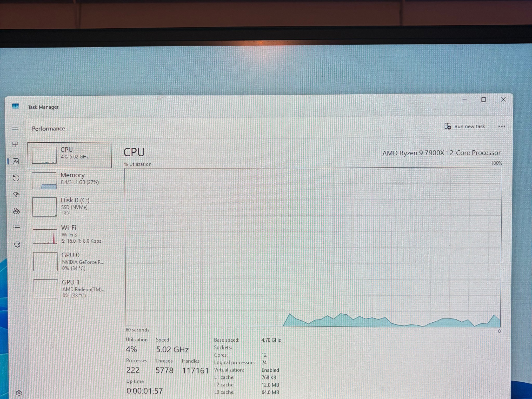The height and width of the screenshot is (399, 532).
Task: Select the Performance page icon
Action: [16, 161]
